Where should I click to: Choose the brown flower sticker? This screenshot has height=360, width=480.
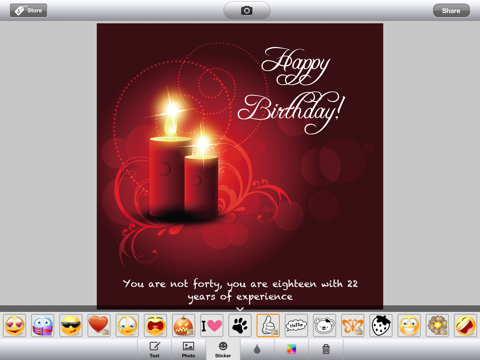[x=437, y=325]
